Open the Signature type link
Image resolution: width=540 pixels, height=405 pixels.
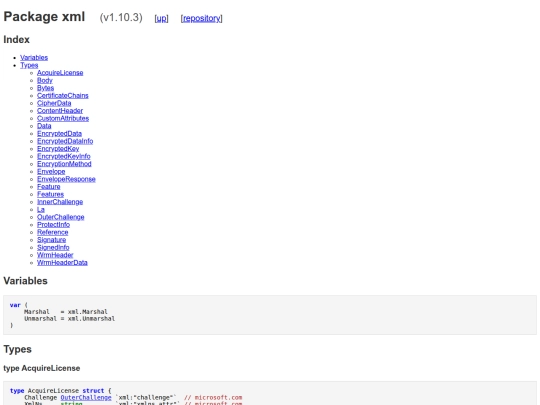coord(51,240)
